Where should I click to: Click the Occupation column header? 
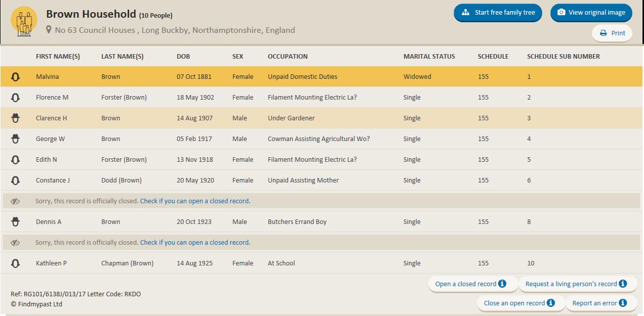pos(288,57)
